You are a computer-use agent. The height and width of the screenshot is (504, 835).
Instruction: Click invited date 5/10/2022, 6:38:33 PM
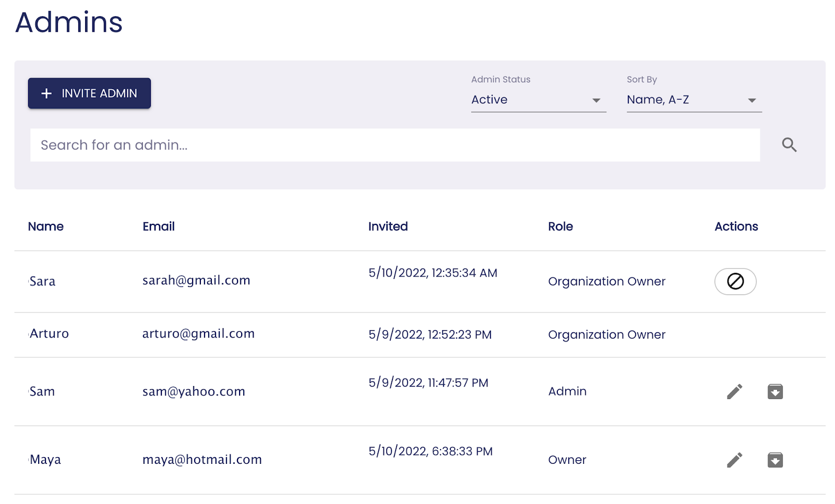pos(431,451)
